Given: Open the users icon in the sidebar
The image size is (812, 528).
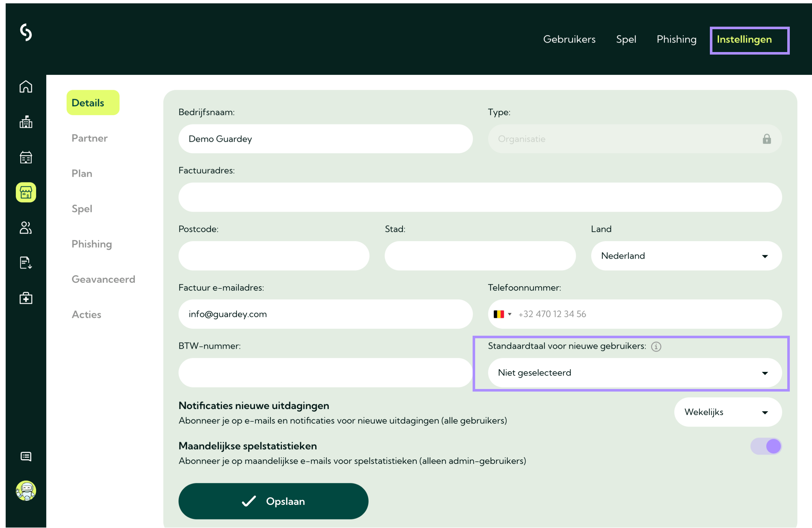Looking at the screenshot, I should pyautogui.click(x=26, y=228).
